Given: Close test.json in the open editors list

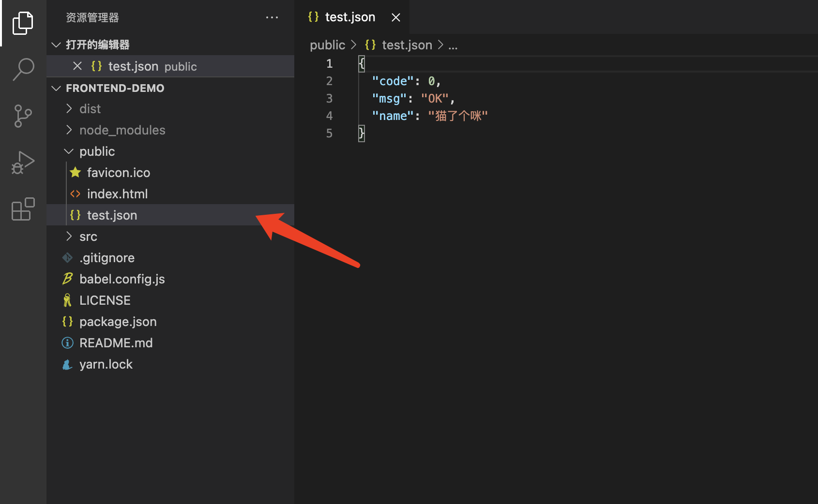Looking at the screenshot, I should click(77, 66).
